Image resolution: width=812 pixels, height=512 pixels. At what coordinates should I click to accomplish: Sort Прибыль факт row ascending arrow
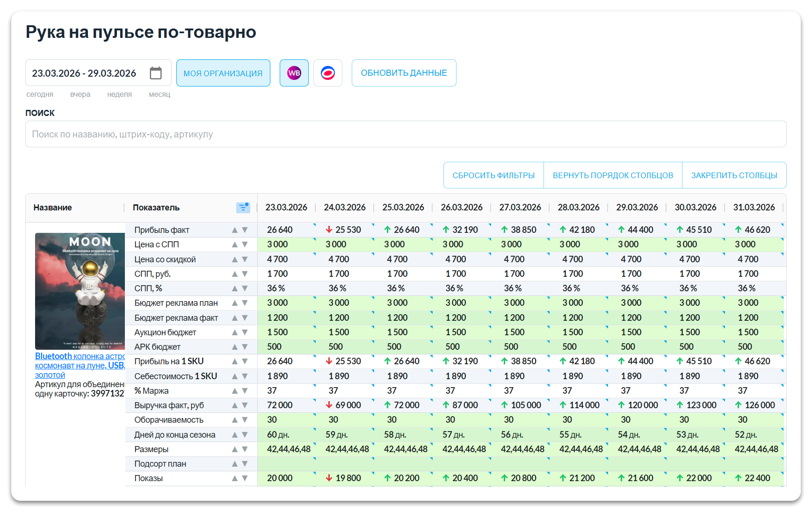235,230
